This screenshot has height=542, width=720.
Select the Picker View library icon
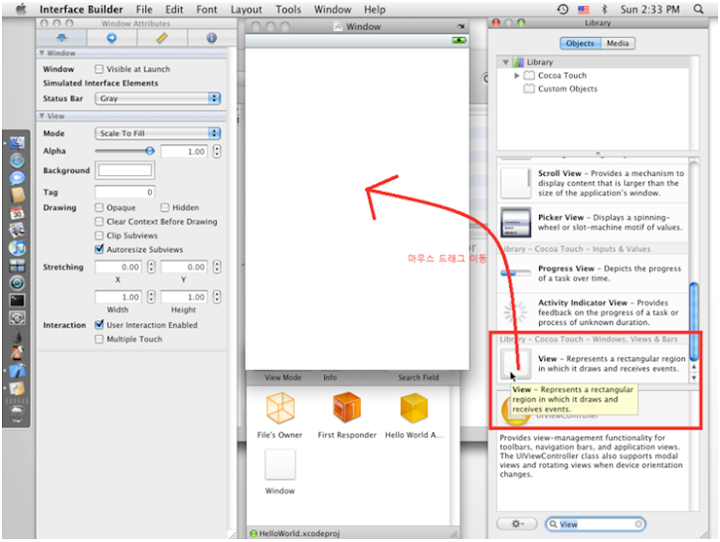515,222
